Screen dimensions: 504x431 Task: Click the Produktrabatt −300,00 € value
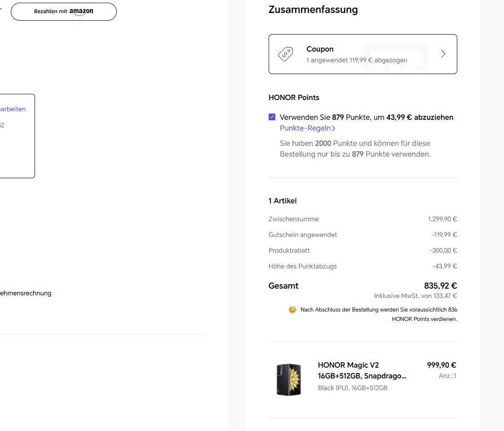click(442, 251)
